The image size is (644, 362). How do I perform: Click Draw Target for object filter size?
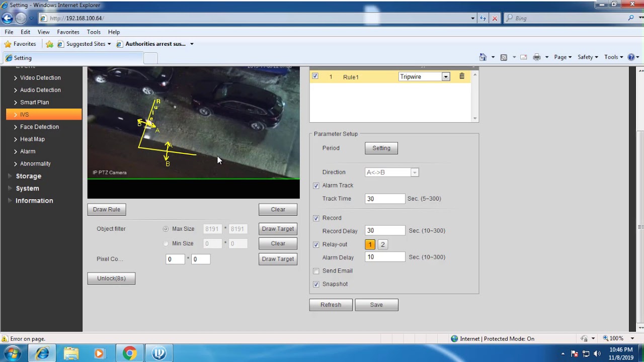coord(278,229)
